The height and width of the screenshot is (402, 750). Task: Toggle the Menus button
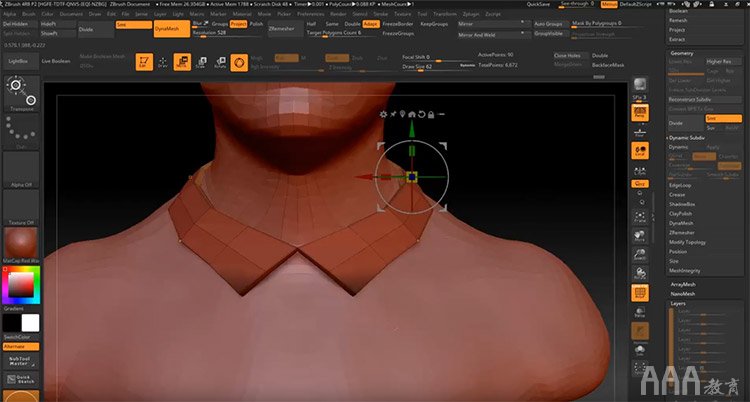click(x=609, y=4)
